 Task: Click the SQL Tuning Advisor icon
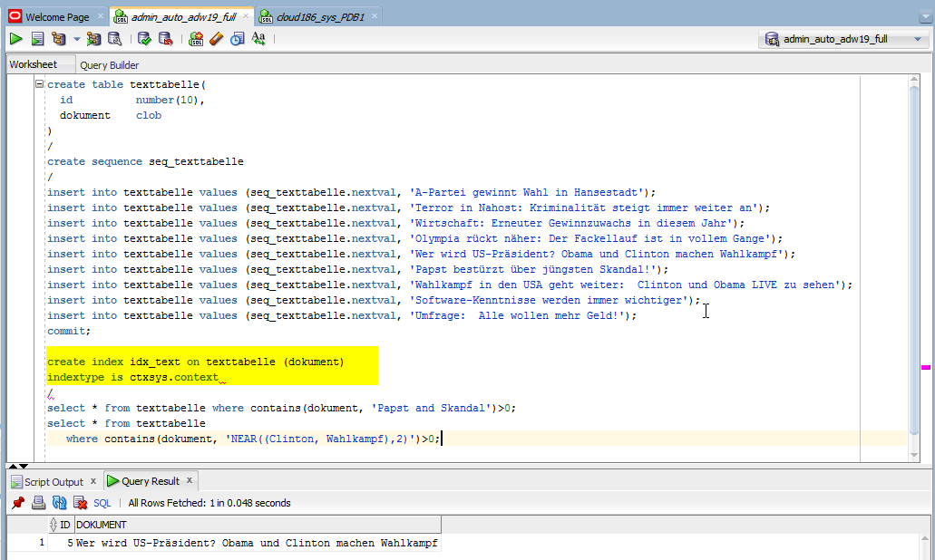point(114,39)
